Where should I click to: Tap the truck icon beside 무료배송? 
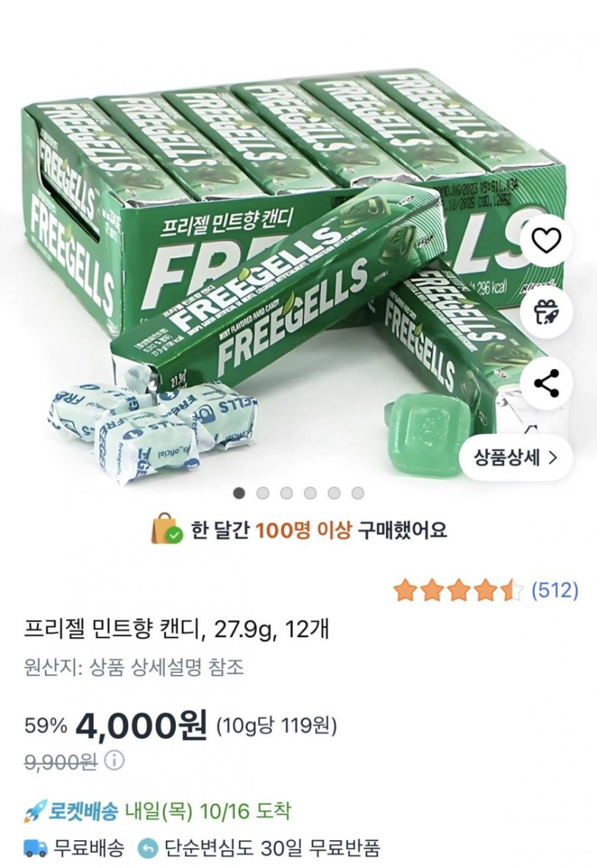(35, 848)
